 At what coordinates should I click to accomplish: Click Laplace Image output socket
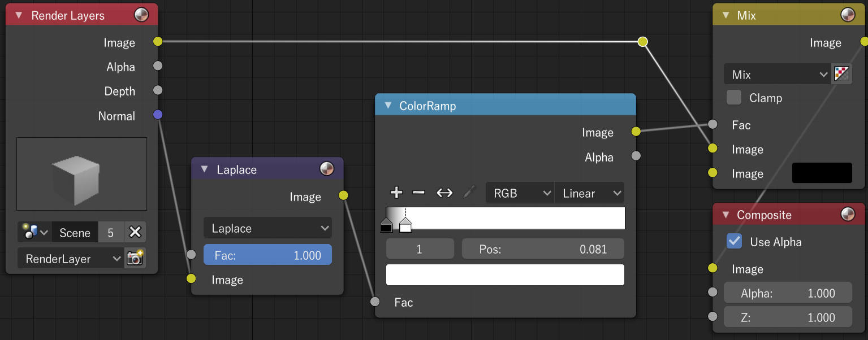coord(343,195)
